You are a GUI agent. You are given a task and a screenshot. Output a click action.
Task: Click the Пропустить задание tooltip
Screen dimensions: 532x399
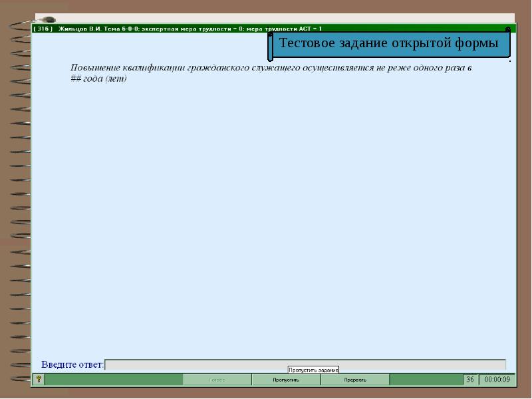(313, 370)
